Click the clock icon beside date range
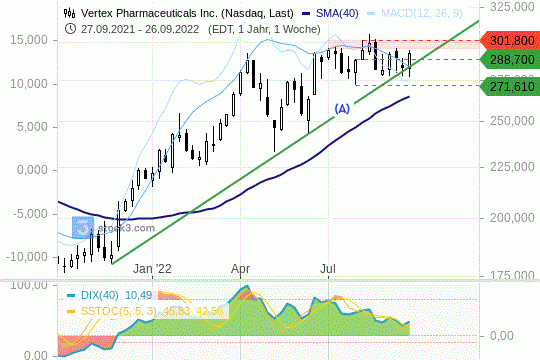 pyautogui.click(x=70, y=29)
